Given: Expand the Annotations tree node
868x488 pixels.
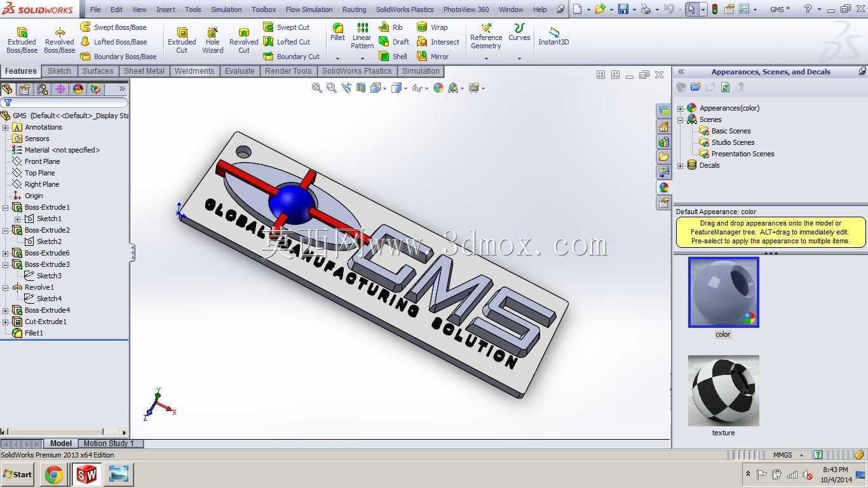Looking at the screenshot, I should click(x=6, y=127).
